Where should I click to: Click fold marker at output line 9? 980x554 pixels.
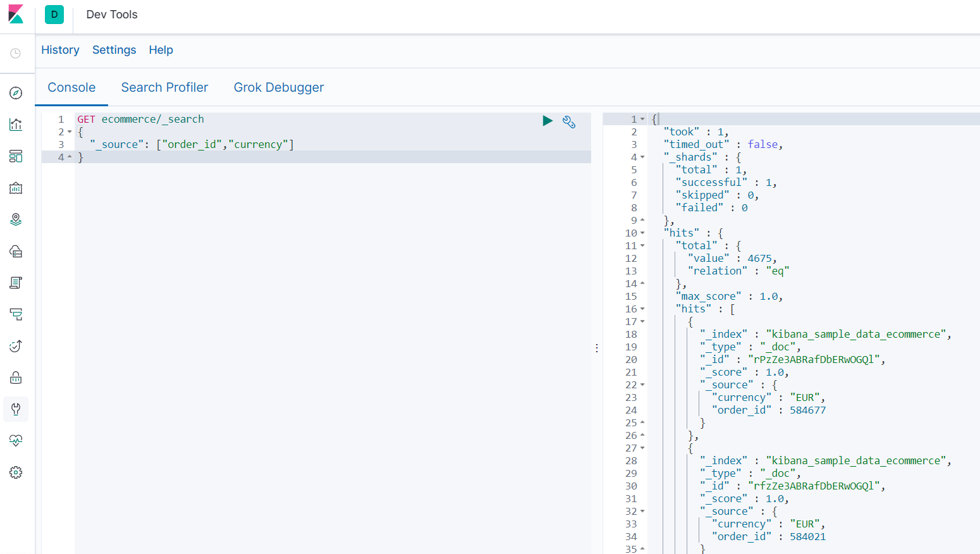(642, 220)
